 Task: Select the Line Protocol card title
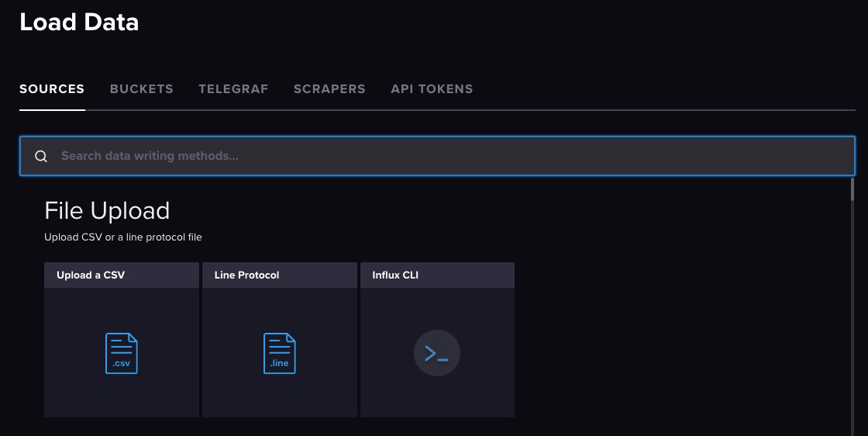coord(247,275)
